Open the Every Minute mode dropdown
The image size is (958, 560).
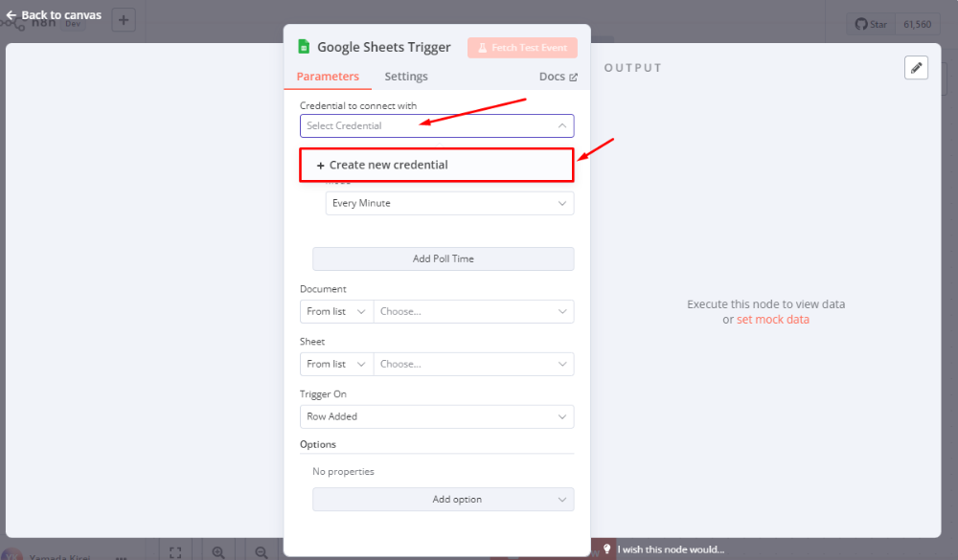pyautogui.click(x=449, y=203)
